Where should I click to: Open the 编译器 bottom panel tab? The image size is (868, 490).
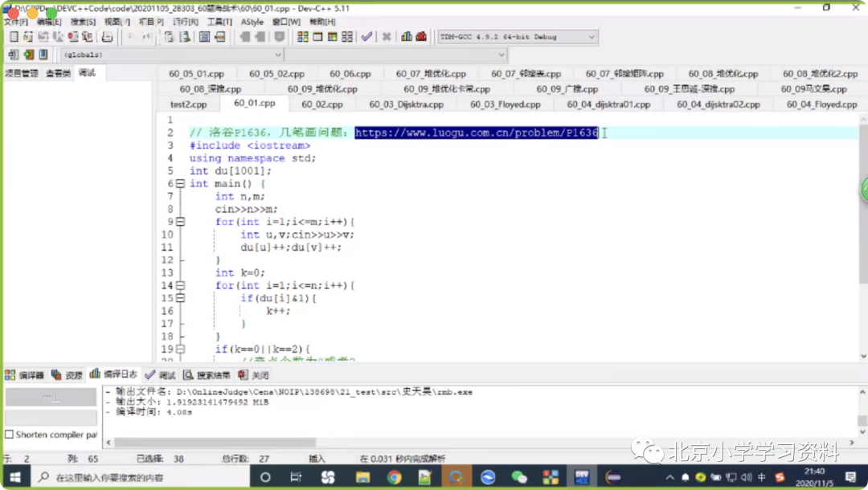pos(25,375)
